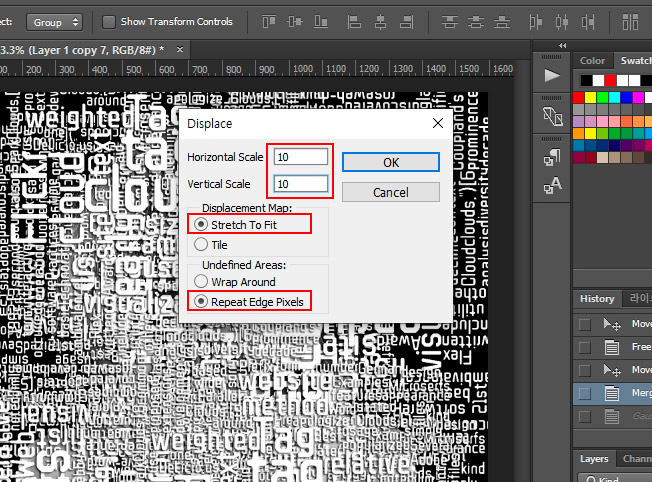Click Align Right Edges icon
The height and width of the screenshot is (482, 652).
407,22
